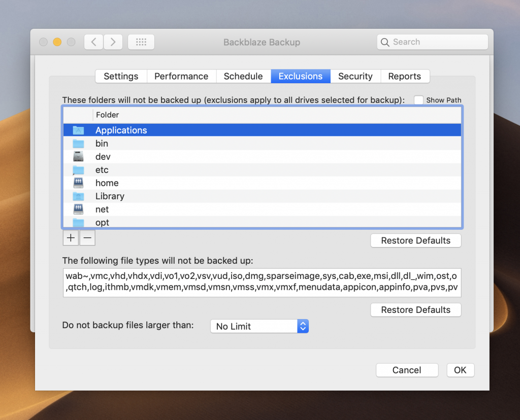Click the Applications folder icon
Viewport: 520px width, 420px height.
pyautogui.click(x=78, y=130)
